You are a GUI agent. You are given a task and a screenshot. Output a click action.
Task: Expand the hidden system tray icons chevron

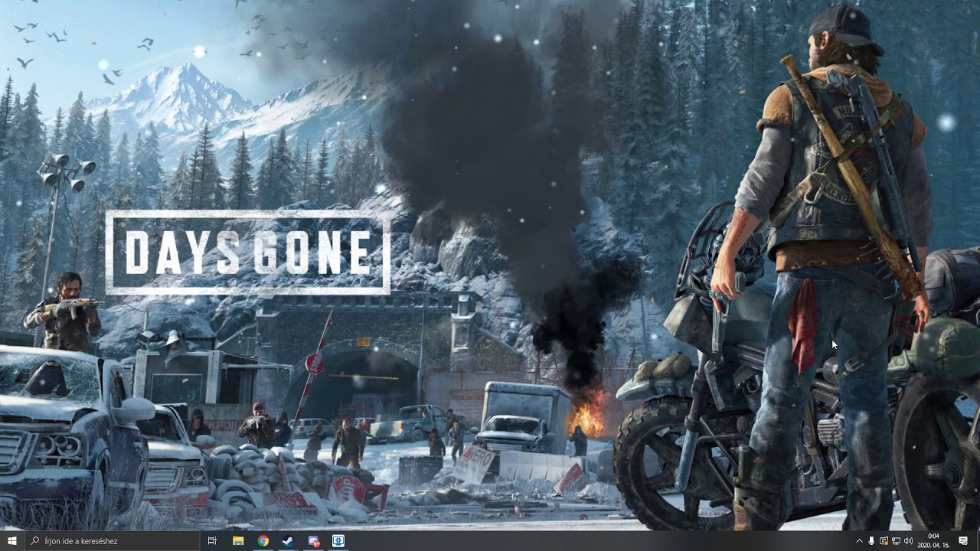(x=859, y=541)
